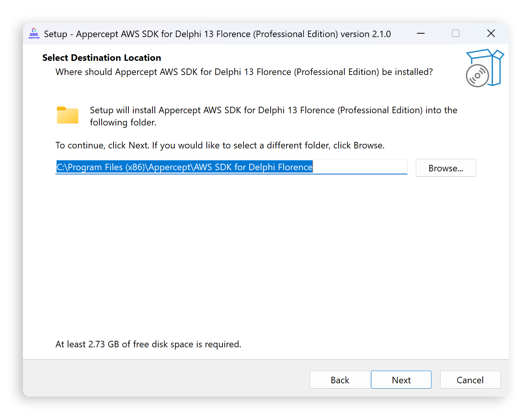This screenshot has height=420, width=532.
Task: Click the 'Select Destination Location' heading
Action: click(x=102, y=58)
